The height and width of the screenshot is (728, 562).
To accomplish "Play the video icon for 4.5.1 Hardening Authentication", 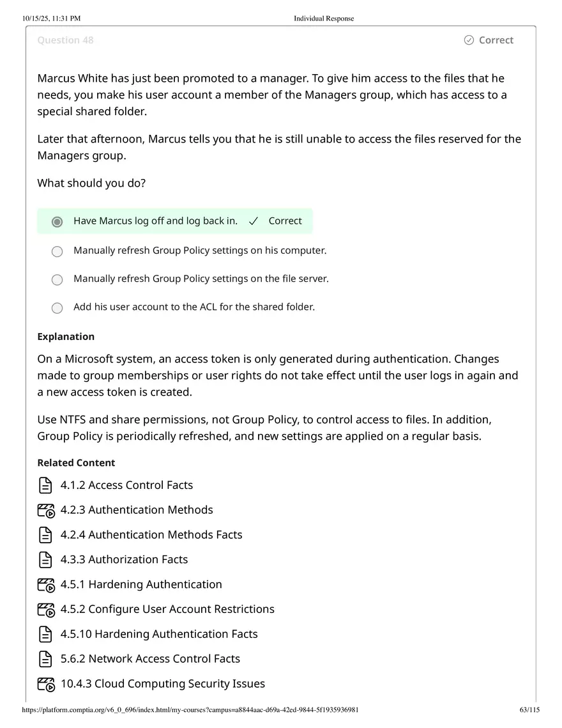I will click(x=45, y=585).
